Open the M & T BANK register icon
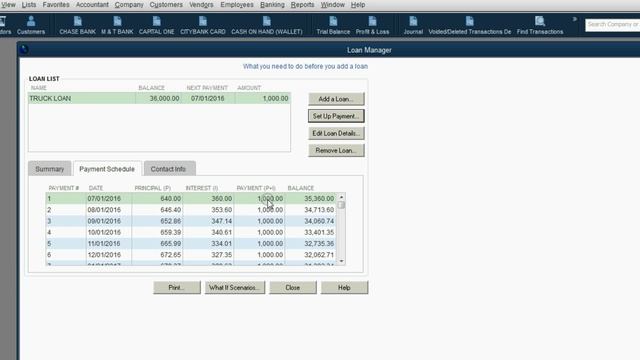This screenshot has width=640, height=360. 117,25
